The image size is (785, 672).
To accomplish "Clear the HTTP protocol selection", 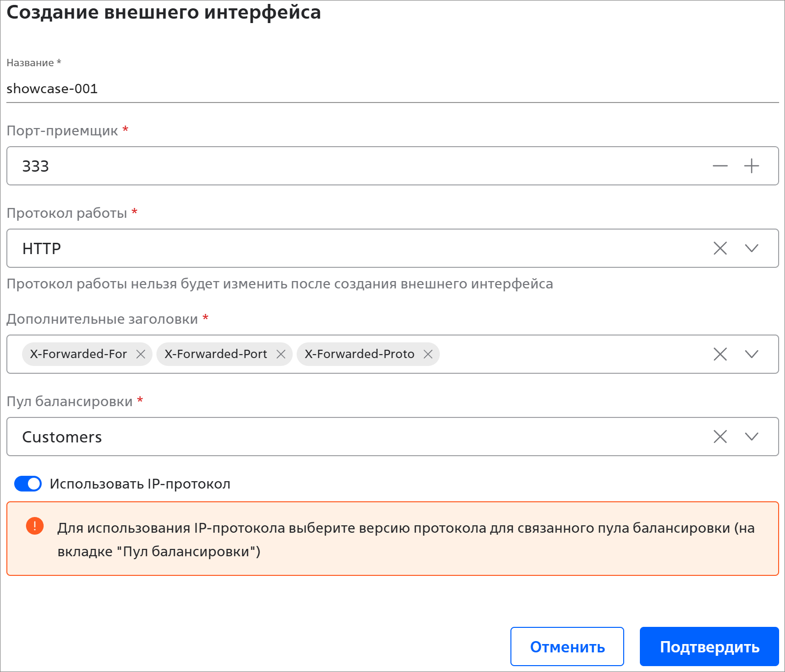I will (x=720, y=248).
